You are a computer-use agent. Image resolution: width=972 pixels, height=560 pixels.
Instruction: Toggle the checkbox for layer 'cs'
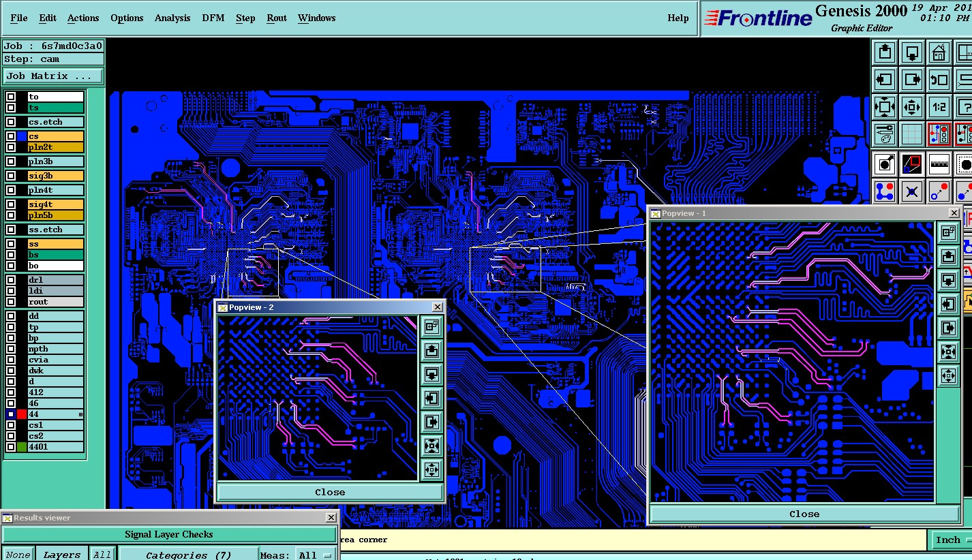11,136
